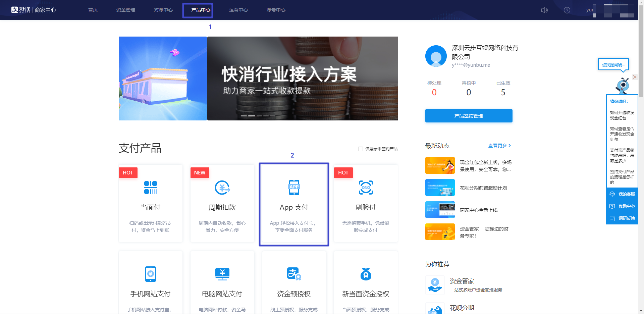644x314 pixels.
Task: Click the 审核中 count 0
Action: point(469,93)
